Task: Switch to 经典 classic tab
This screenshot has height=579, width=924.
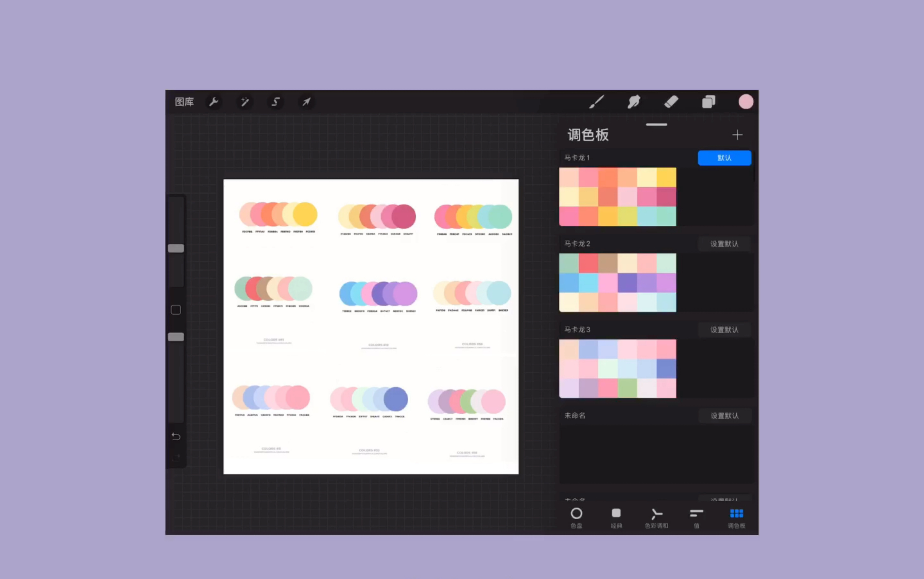Action: (x=616, y=518)
